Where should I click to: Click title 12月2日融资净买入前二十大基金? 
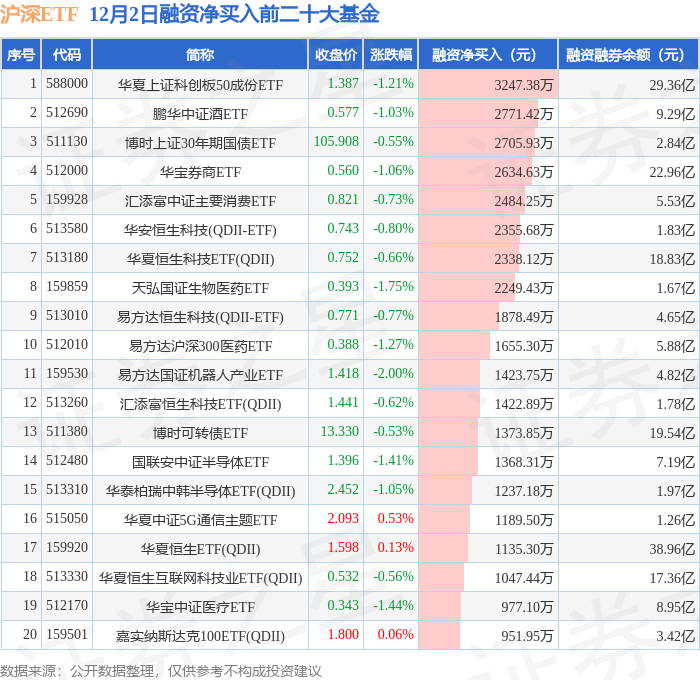pyautogui.click(x=234, y=14)
